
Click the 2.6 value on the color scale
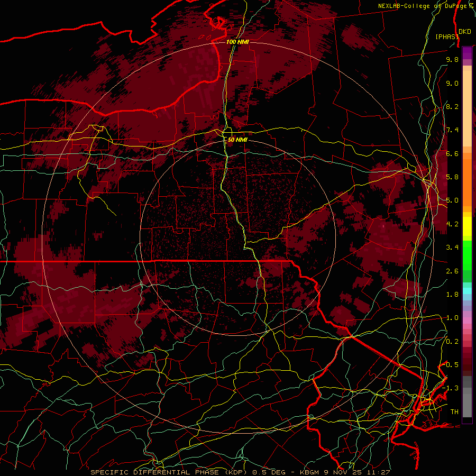[452, 271]
